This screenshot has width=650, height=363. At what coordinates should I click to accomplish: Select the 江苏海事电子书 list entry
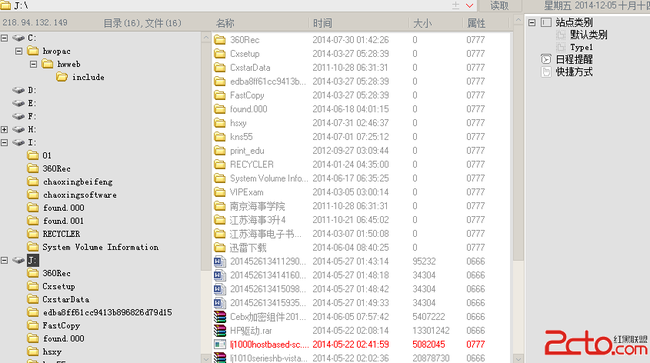(266, 234)
